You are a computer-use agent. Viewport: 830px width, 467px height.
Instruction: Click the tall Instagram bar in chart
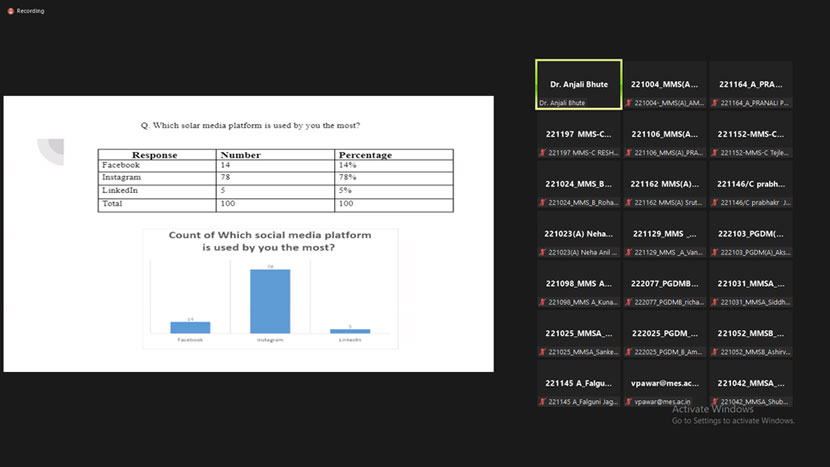[270, 300]
